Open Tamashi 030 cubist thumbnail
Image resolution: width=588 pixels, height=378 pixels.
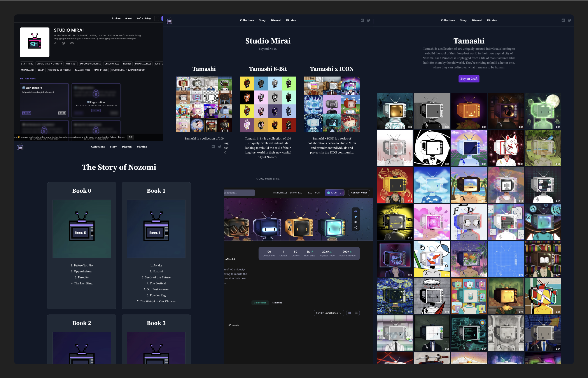coord(543,296)
